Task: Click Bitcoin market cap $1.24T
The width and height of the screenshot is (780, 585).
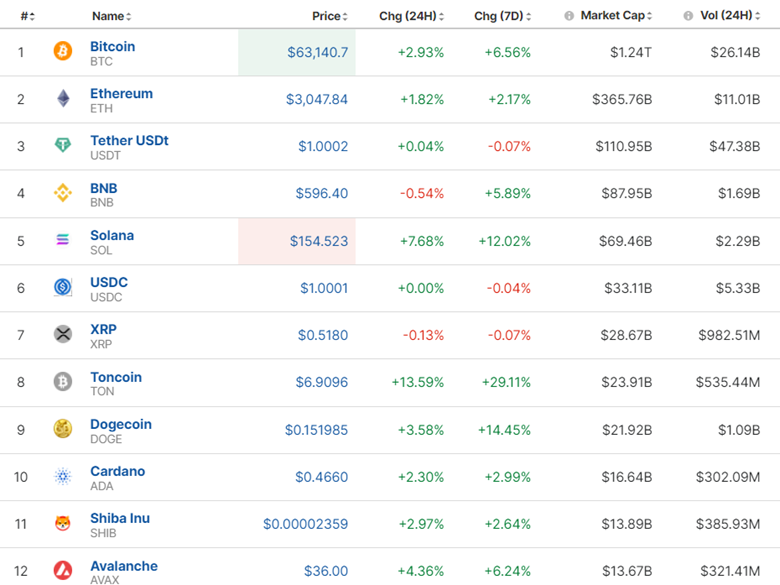Action: point(631,52)
